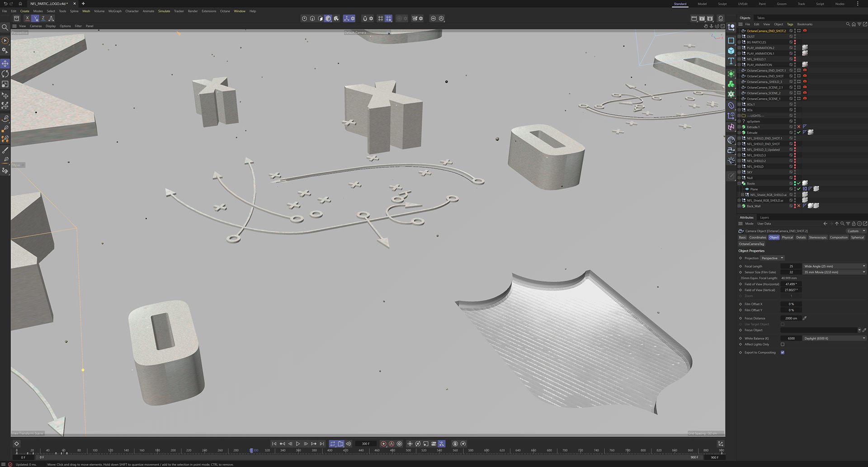
Task: Open Projection Perspective dropdown
Action: tap(773, 258)
